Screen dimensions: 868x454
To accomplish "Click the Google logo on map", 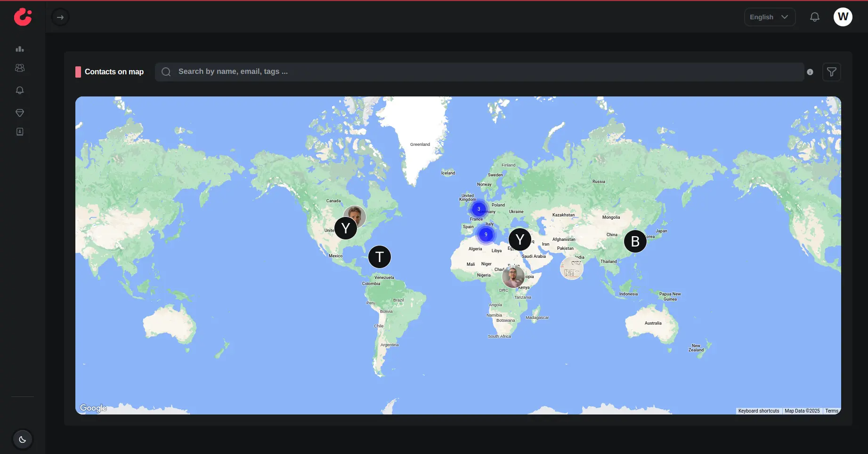I will [93, 408].
